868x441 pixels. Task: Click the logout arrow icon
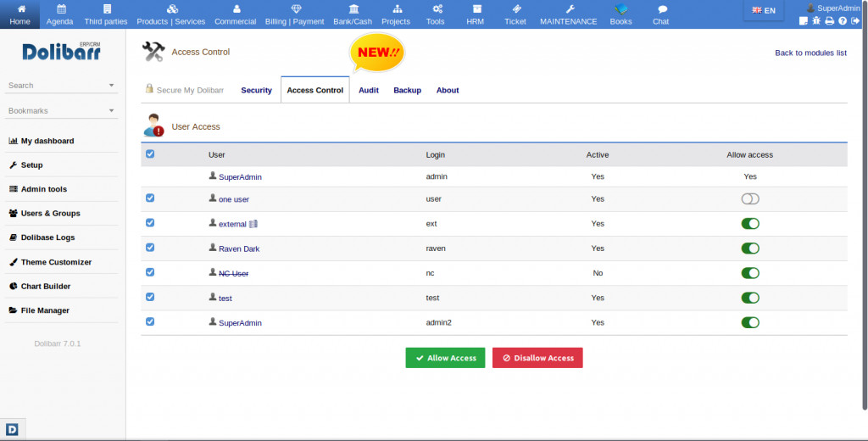854,21
